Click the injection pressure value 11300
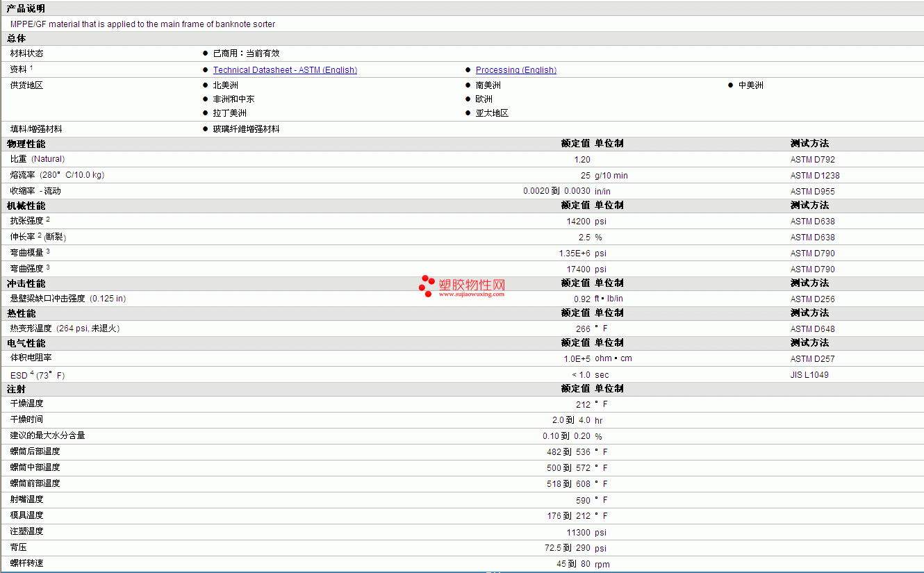 click(x=579, y=533)
